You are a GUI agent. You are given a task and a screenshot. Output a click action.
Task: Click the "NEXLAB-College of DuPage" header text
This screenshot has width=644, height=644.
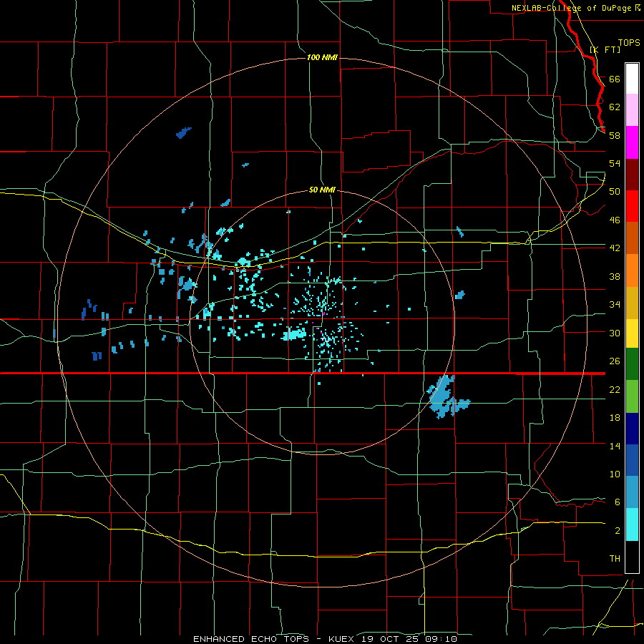[x=572, y=8]
